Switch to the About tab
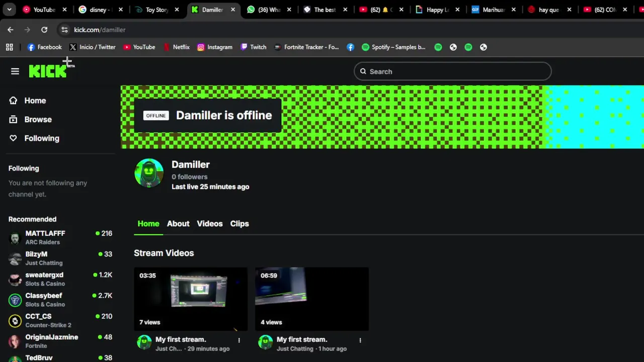The height and width of the screenshot is (362, 644). point(178,224)
